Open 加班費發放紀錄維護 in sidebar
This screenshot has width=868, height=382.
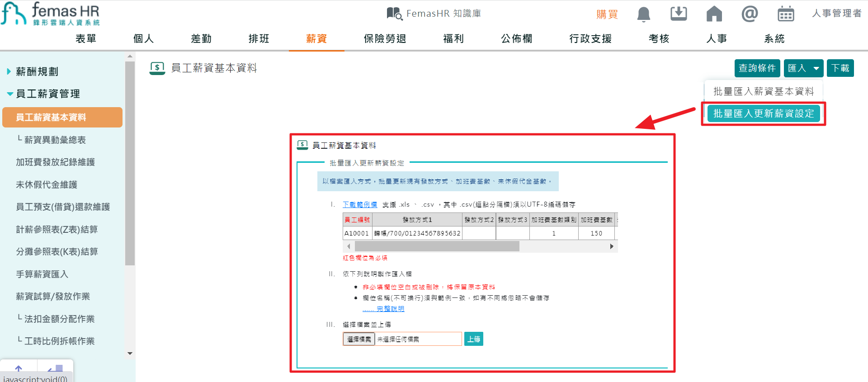[55, 162]
